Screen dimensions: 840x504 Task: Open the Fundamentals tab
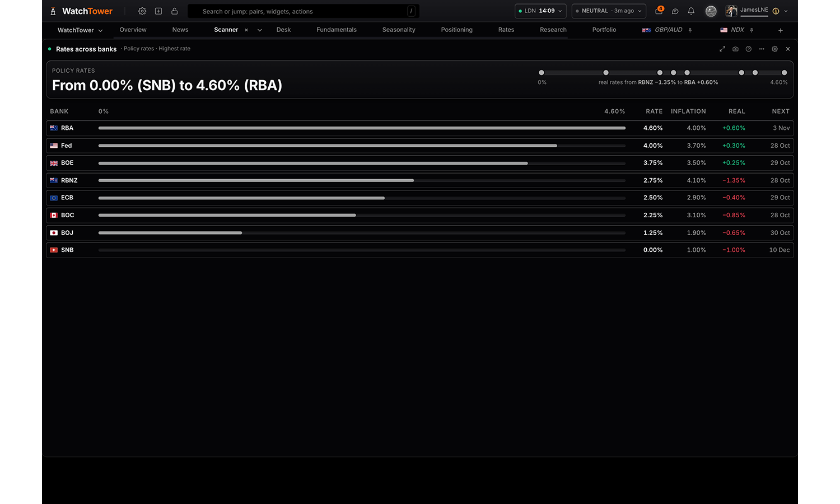337,30
